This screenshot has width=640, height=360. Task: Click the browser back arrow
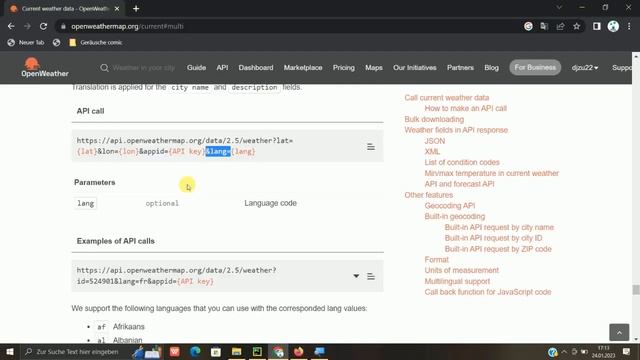click(x=11, y=26)
